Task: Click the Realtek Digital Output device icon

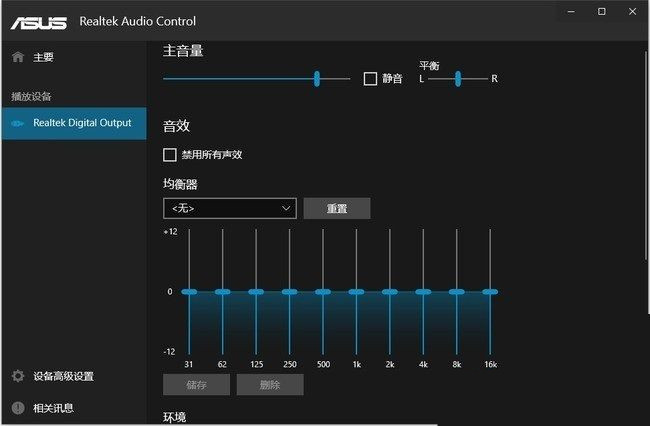Action: (x=17, y=124)
